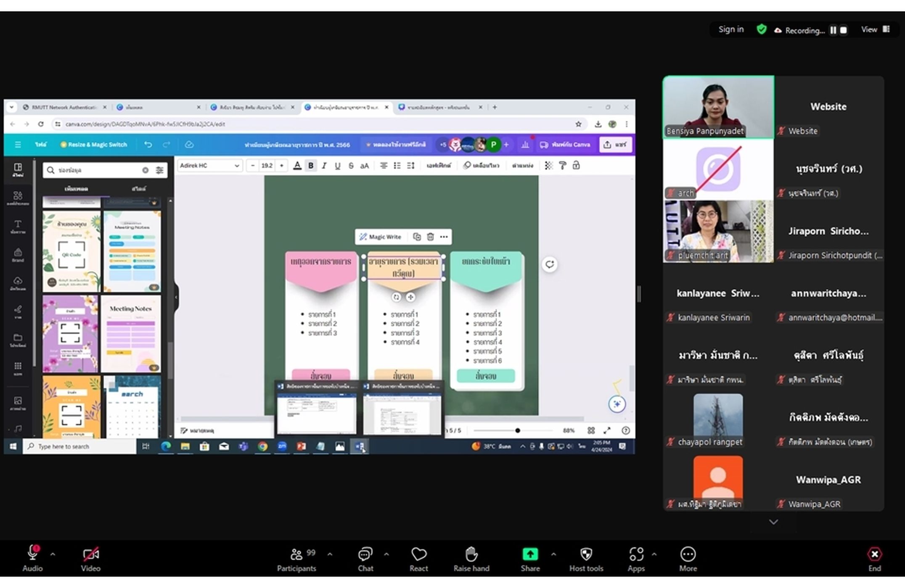
Task: Click Resize & Magic Switch
Action: pos(94,145)
